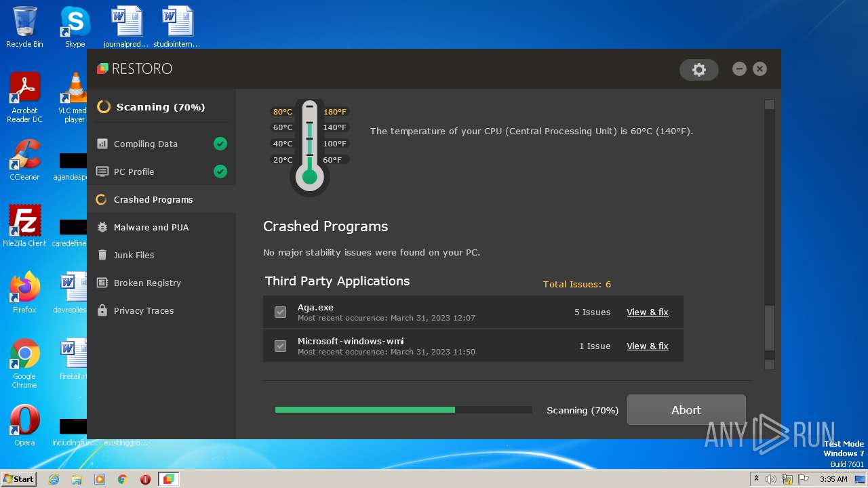Select PC Profile in the sidebar
This screenshot has height=488, width=868.
pyautogui.click(x=161, y=171)
